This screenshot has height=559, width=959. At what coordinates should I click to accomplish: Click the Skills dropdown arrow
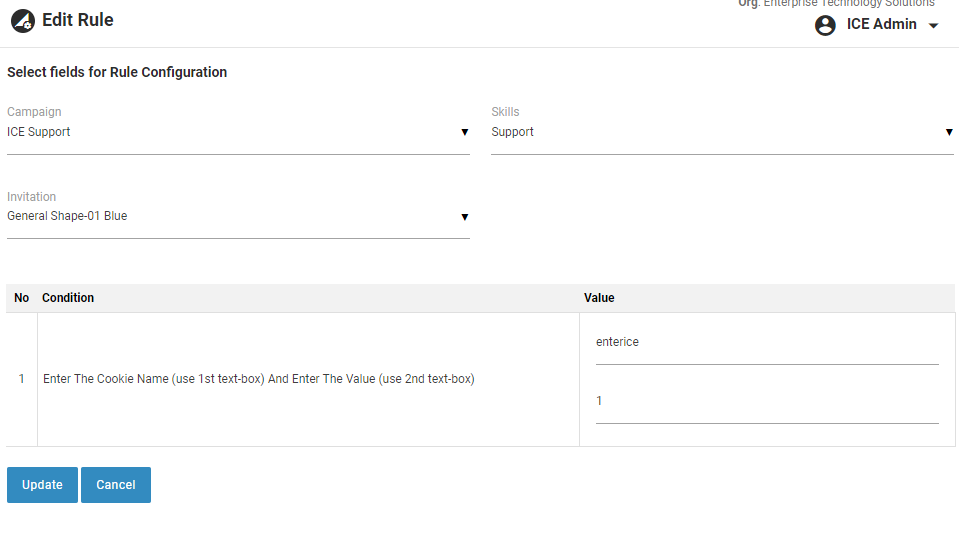point(948,132)
